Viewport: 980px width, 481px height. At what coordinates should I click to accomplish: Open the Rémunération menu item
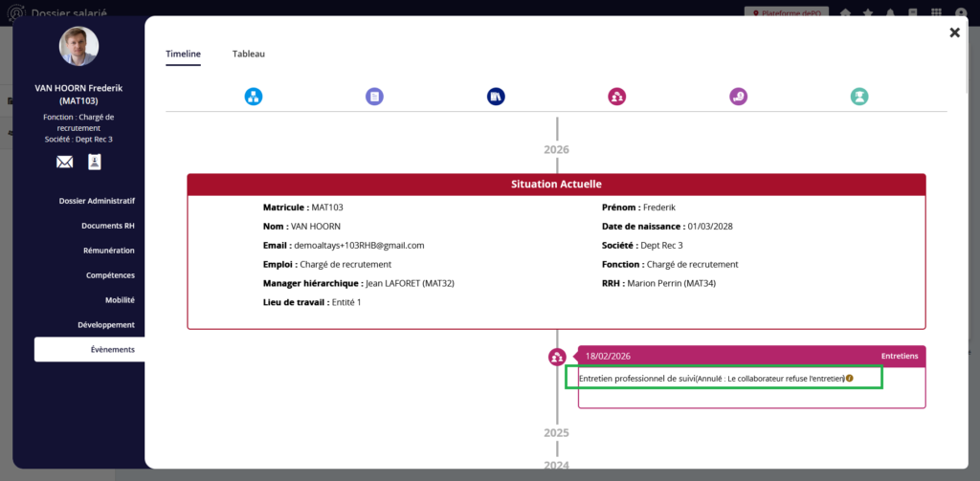109,251
